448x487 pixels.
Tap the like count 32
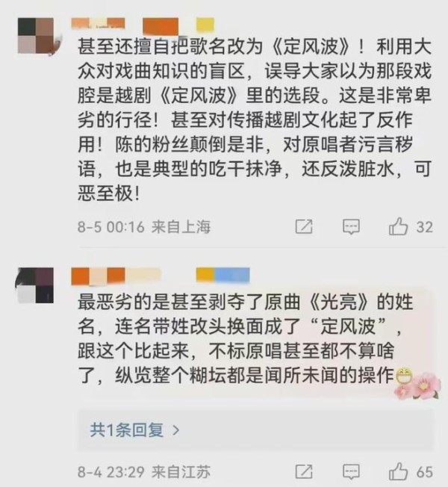[x=424, y=227]
